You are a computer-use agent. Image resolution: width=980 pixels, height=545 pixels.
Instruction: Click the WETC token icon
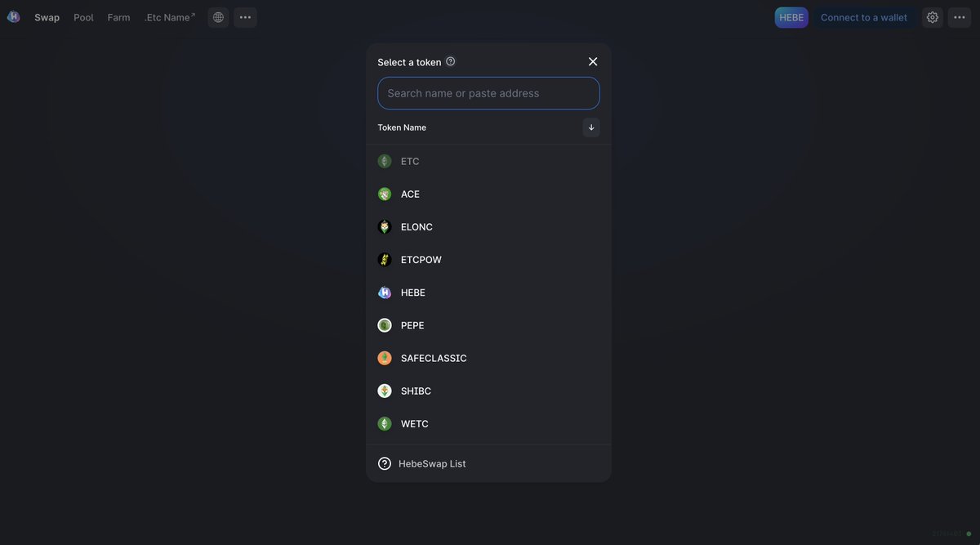[385, 423]
